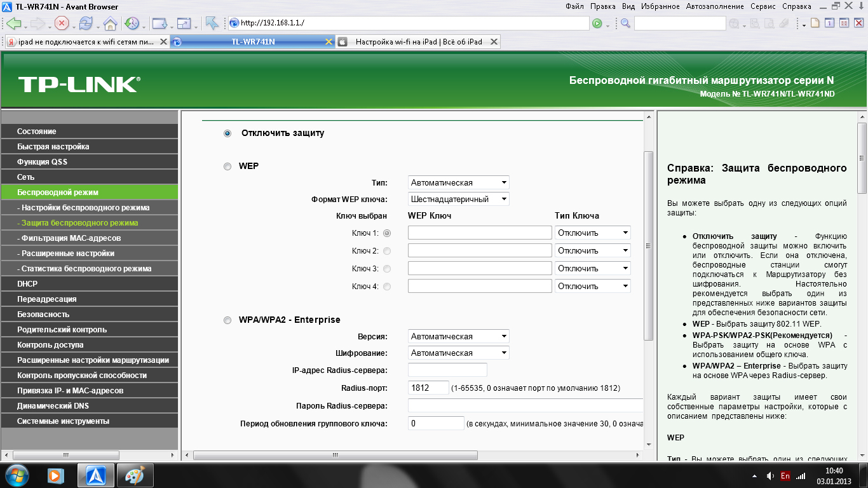The height and width of the screenshot is (488, 868).
Task: Open the 'Формат WEP ключа' dropdown
Action: click(x=458, y=200)
